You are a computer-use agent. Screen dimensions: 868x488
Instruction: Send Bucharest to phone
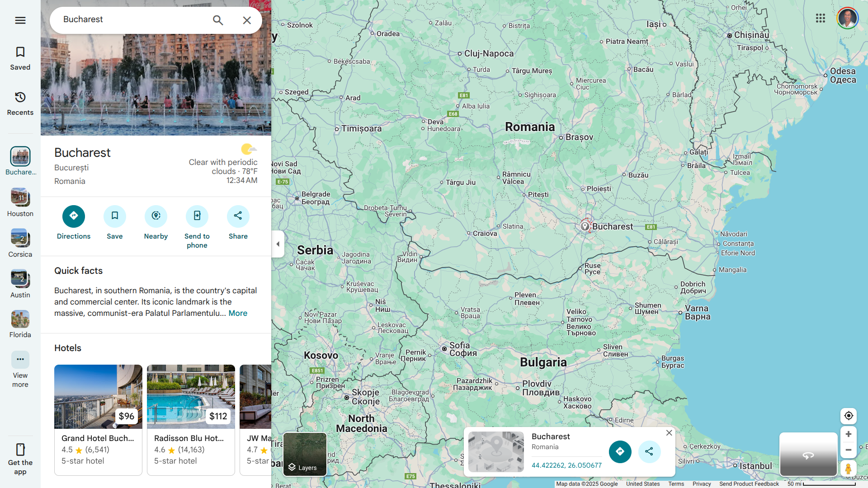197,216
